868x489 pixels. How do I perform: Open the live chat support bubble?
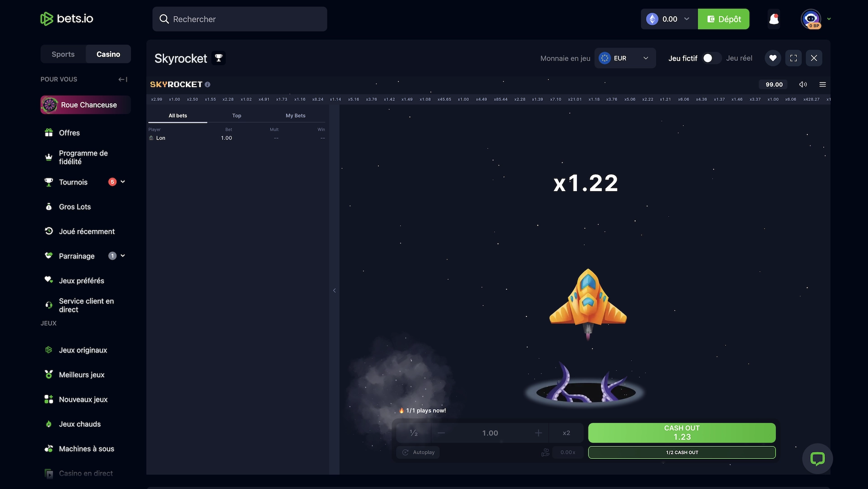[818, 458]
